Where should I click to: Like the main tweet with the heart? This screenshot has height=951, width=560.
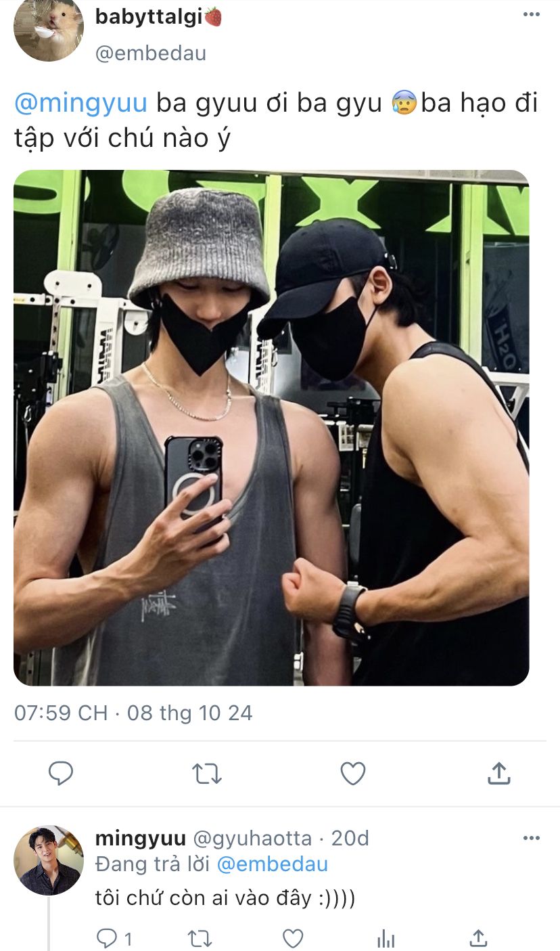point(352,773)
